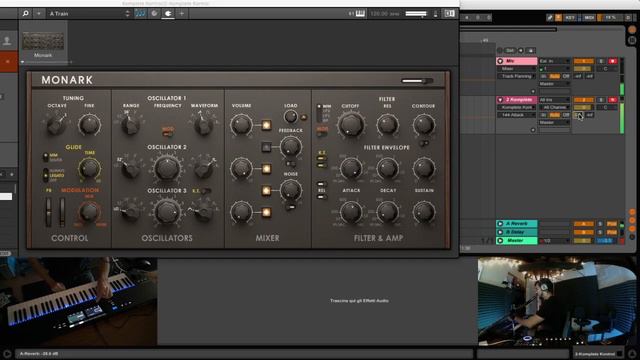
Task: Step presets with the arrows beside A Train
Action: [x=128, y=13]
